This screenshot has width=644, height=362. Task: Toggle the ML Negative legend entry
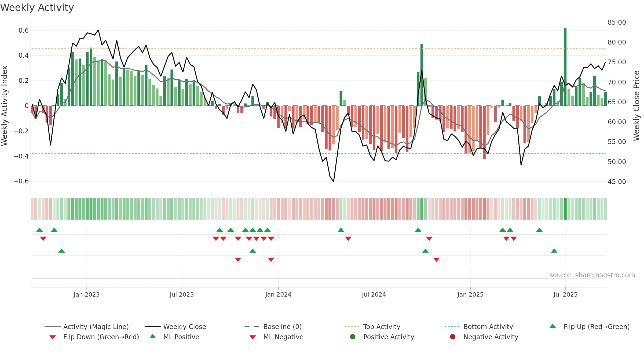(x=276, y=337)
